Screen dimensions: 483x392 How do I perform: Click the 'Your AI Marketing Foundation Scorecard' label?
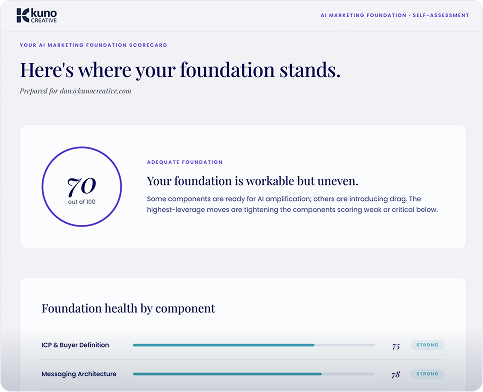tap(93, 45)
